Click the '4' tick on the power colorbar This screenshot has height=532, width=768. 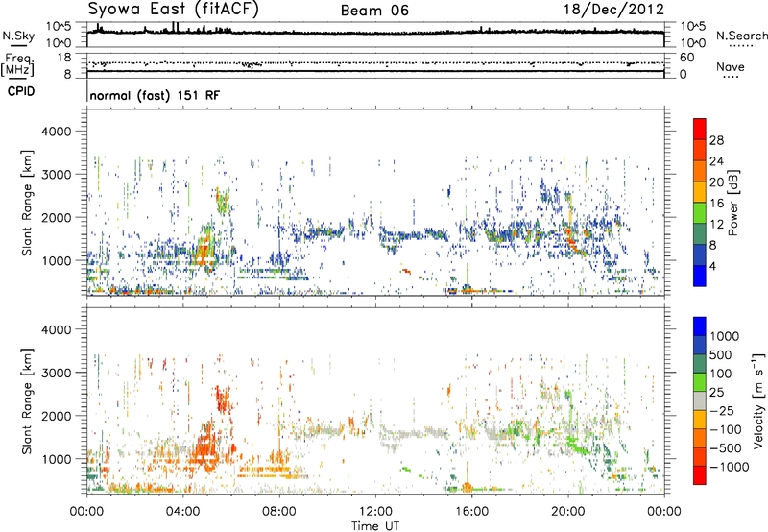pyautogui.click(x=713, y=267)
